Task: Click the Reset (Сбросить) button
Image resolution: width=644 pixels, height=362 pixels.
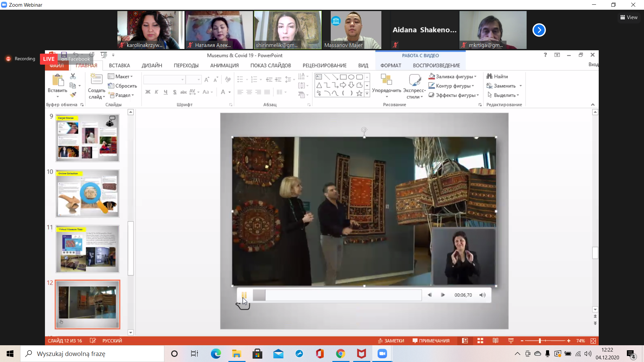Action: click(122, 86)
